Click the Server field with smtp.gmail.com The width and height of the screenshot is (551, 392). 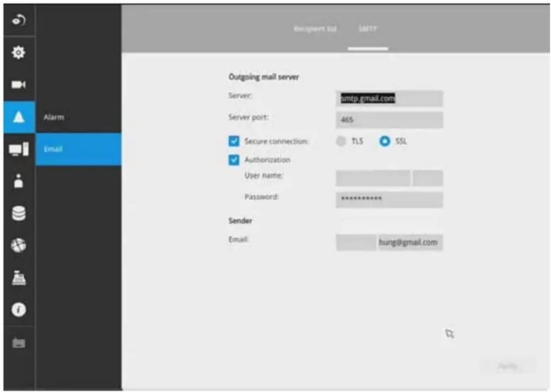(389, 98)
